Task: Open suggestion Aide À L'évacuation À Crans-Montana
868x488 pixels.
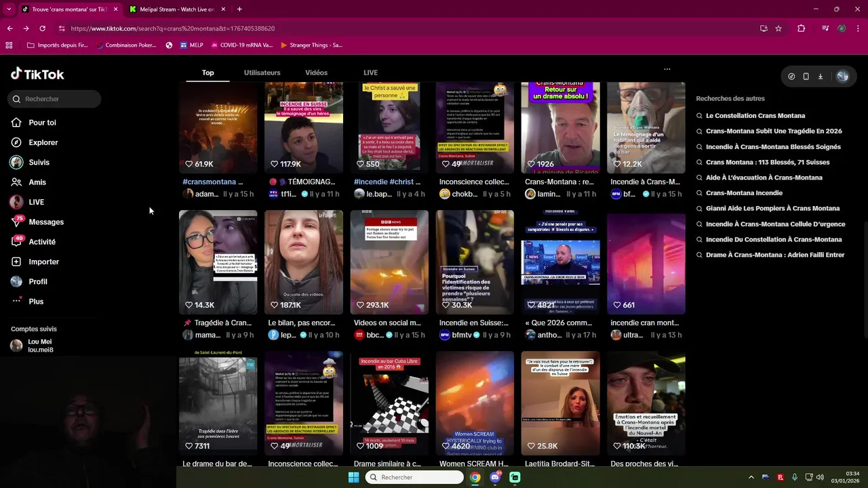Action: [x=764, y=178]
